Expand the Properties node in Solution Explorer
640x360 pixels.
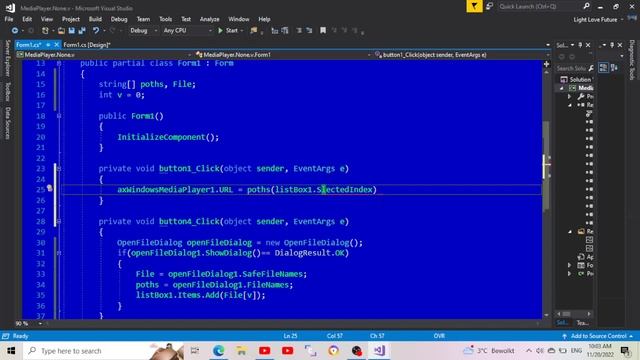pyautogui.click(x=570, y=96)
